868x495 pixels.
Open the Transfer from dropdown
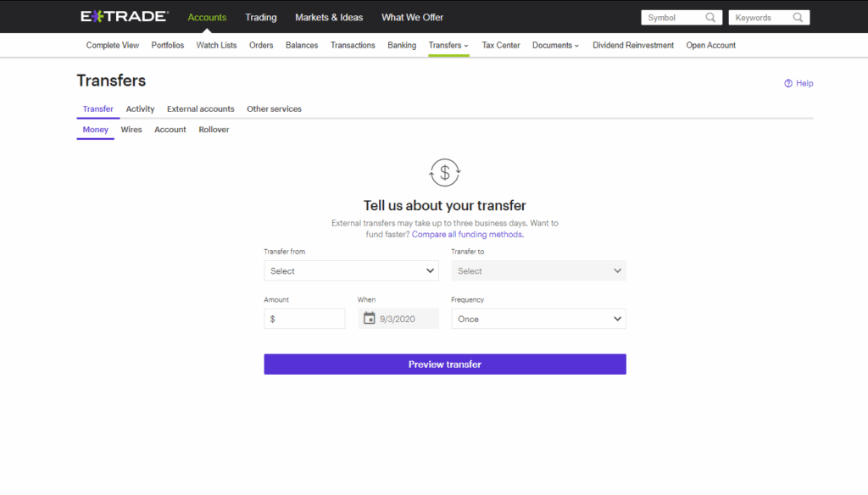(x=351, y=271)
